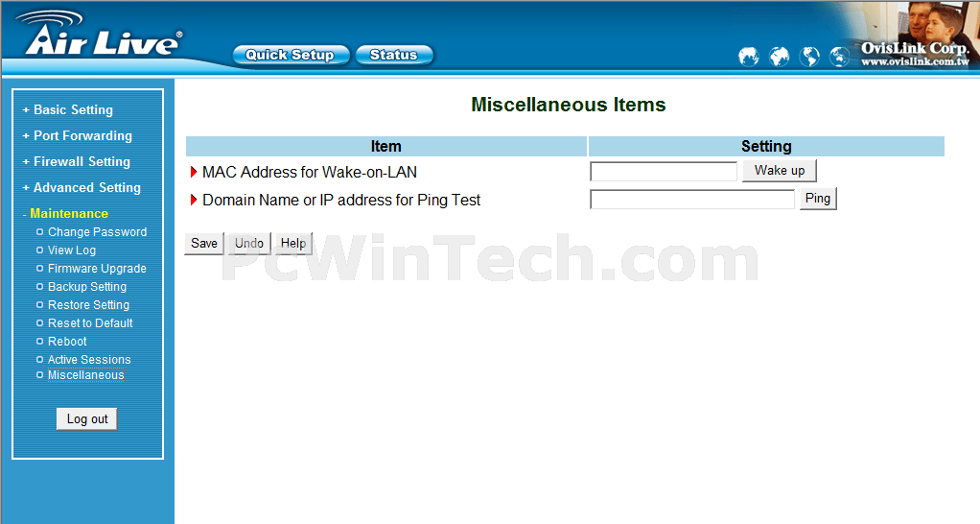Save the miscellaneous settings

(203, 243)
